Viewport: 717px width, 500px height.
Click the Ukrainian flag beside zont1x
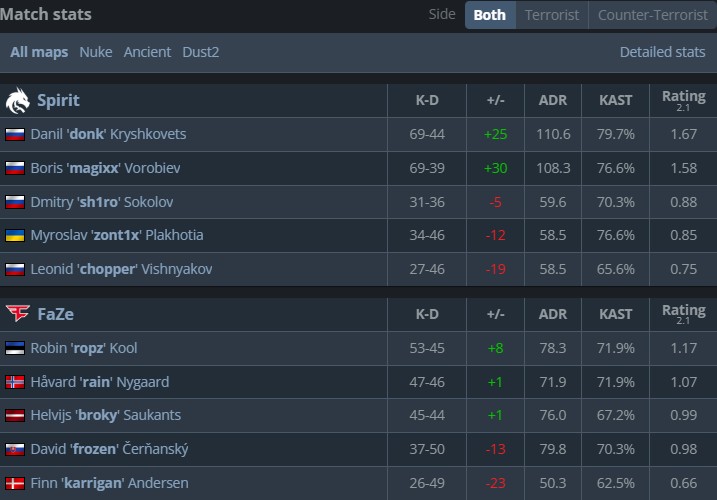[x=15, y=235]
